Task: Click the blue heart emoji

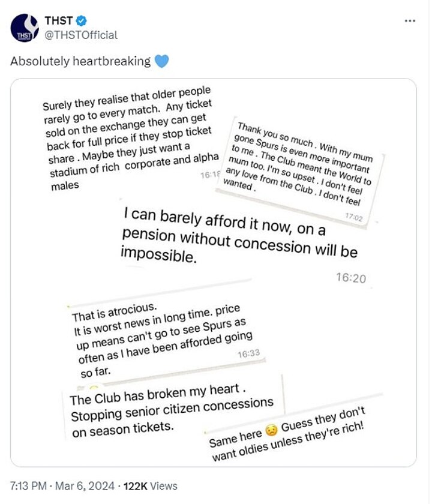Action: (161, 61)
